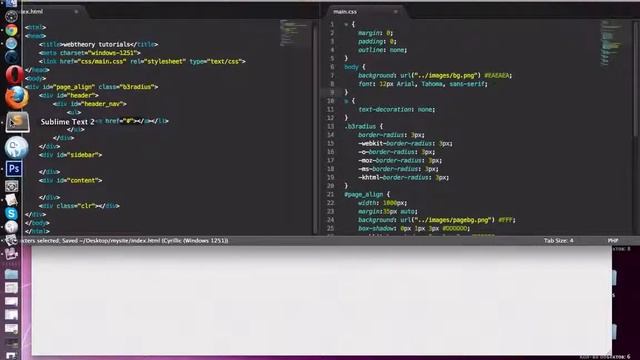Click the dark globe icon above Opera
Viewport: 640px width, 360px height.
(11, 56)
